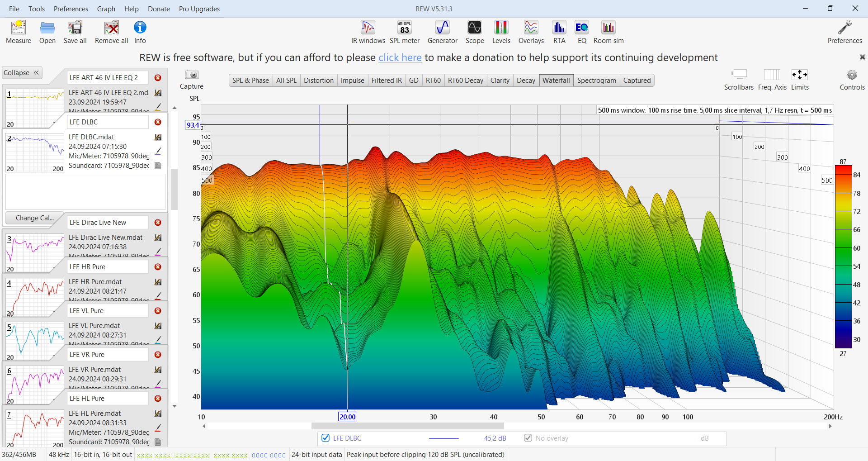This screenshot has width=868, height=461.
Task: Open the Preferences menu
Action: click(x=71, y=9)
